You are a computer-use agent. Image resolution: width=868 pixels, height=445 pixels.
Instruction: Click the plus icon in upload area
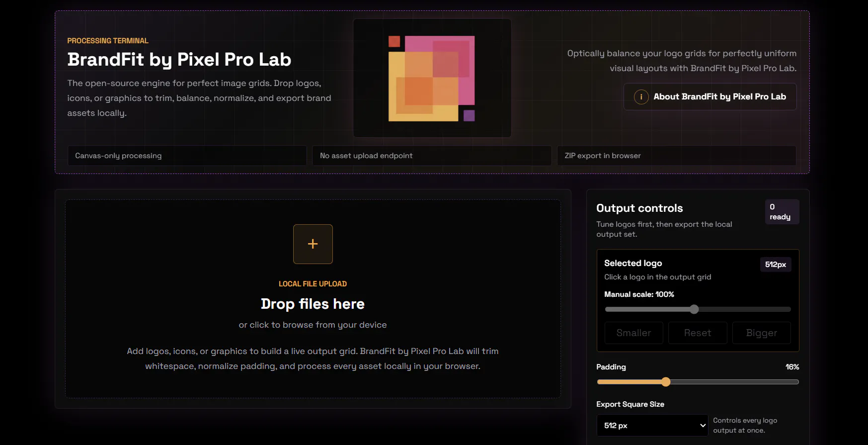click(313, 244)
